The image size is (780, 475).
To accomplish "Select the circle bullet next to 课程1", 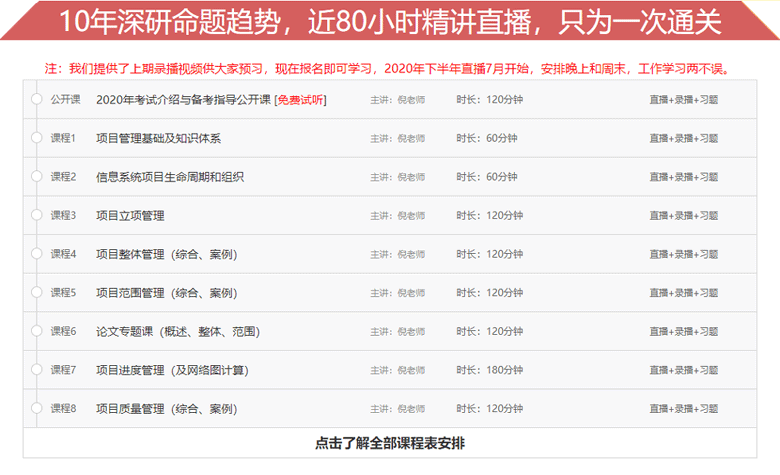I will coord(36,138).
